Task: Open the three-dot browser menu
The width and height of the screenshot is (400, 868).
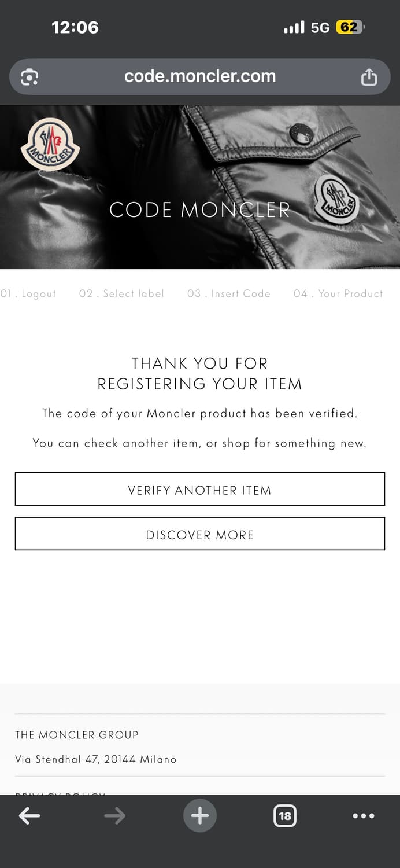Action: pos(363,816)
